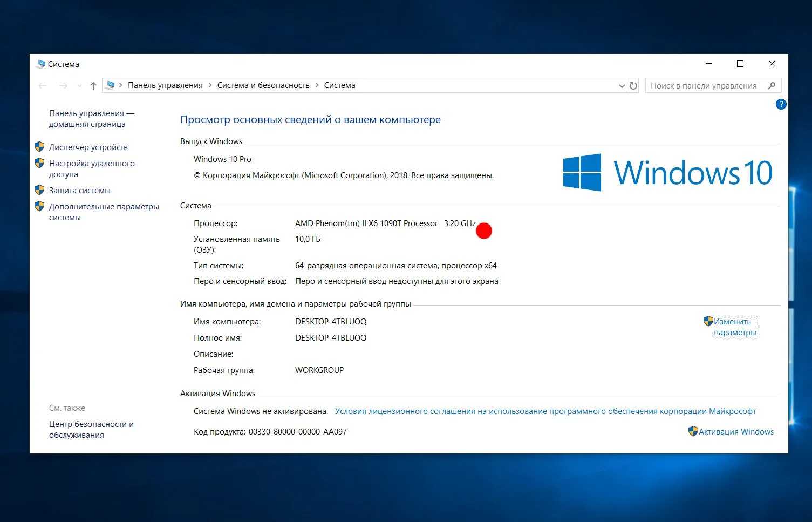The image size is (812, 522).
Task: Click the Система window title icon
Action: [40, 64]
